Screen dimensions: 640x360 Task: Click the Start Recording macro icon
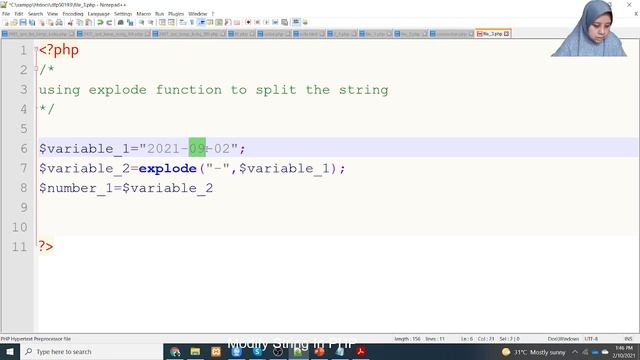(x=248, y=22)
